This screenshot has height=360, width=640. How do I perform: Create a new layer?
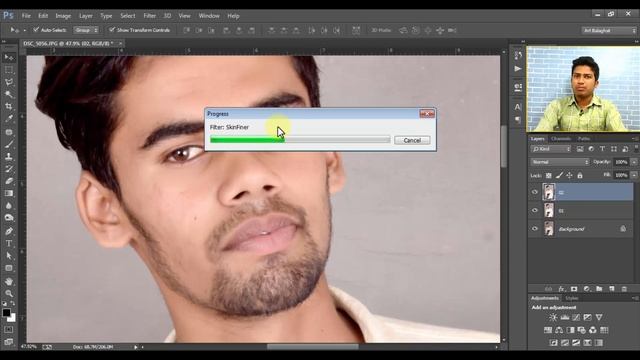coord(611,289)
